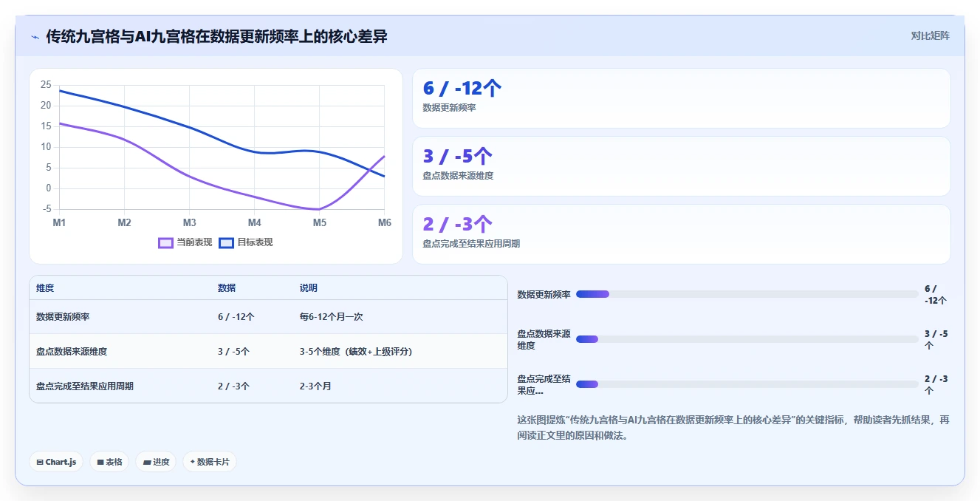
Task: Select the 数据卡片 tag chip
Action: pyautogui.click(x=210, y=462)
